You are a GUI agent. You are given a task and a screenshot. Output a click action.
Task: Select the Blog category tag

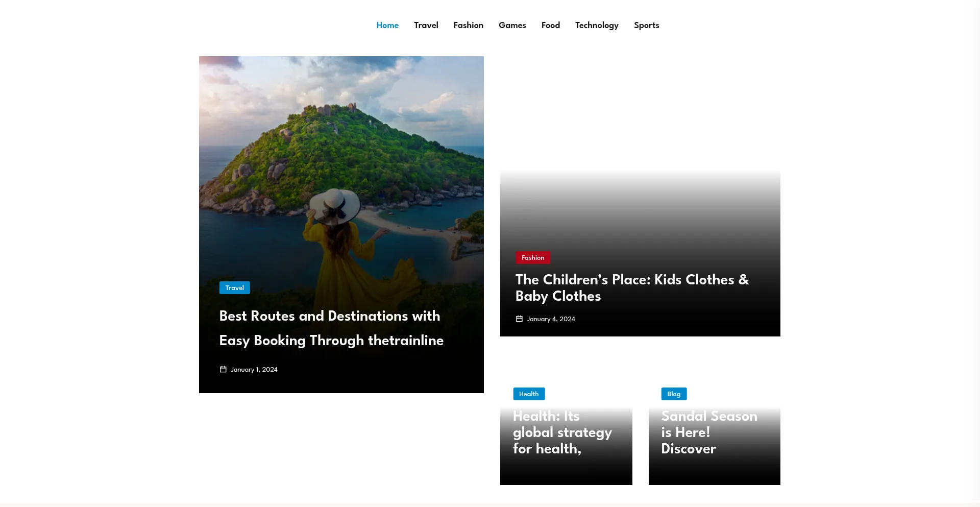[x=674, y=394]
